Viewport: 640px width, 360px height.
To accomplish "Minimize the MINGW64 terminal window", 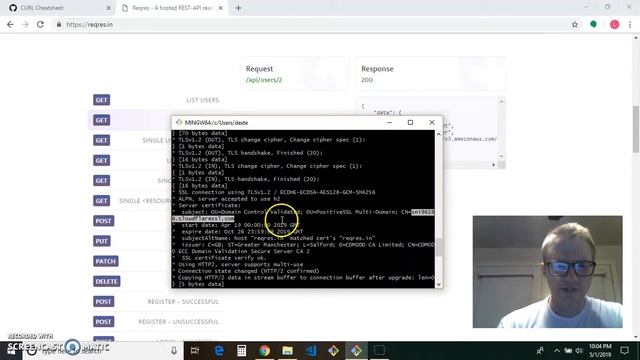I will pos(389,122).
